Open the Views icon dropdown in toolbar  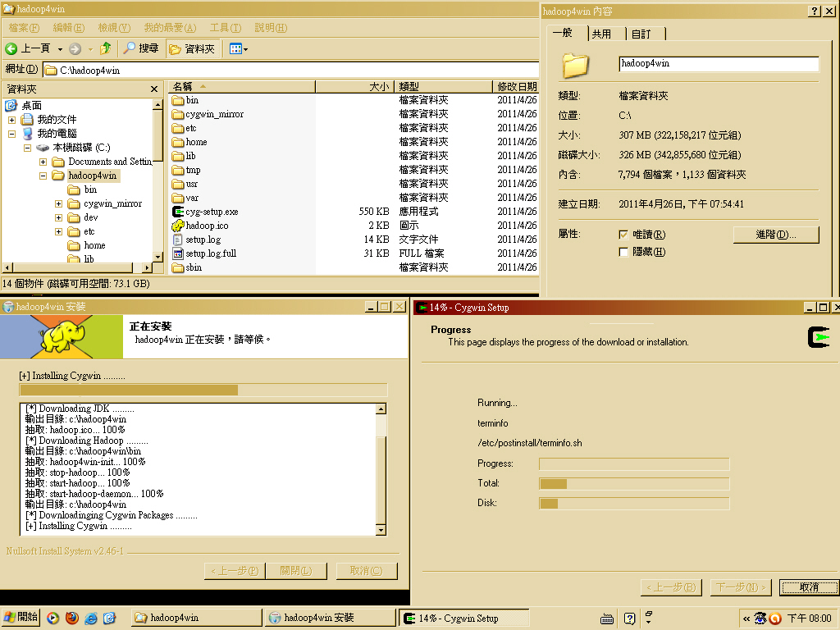(x=239, y=48)
